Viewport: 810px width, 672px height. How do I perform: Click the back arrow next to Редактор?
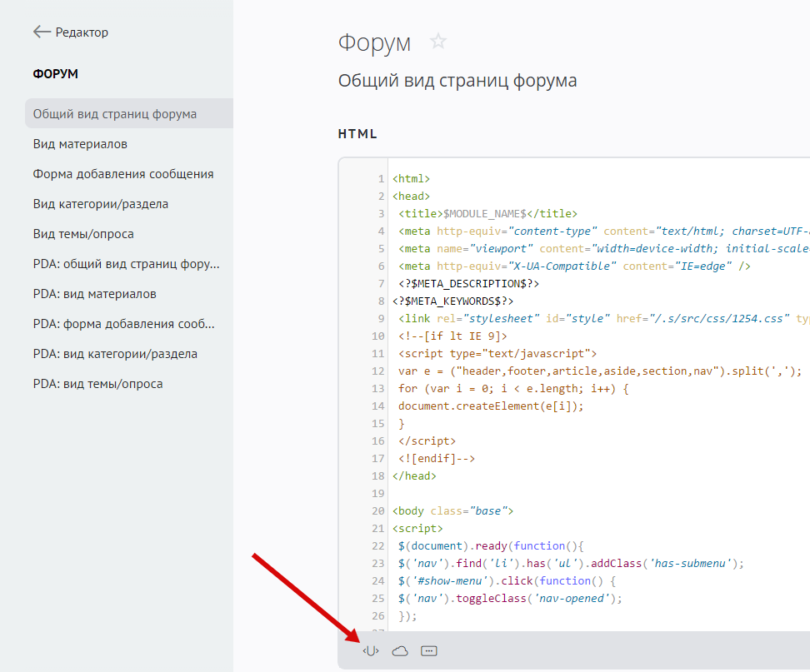click(42, 32)
